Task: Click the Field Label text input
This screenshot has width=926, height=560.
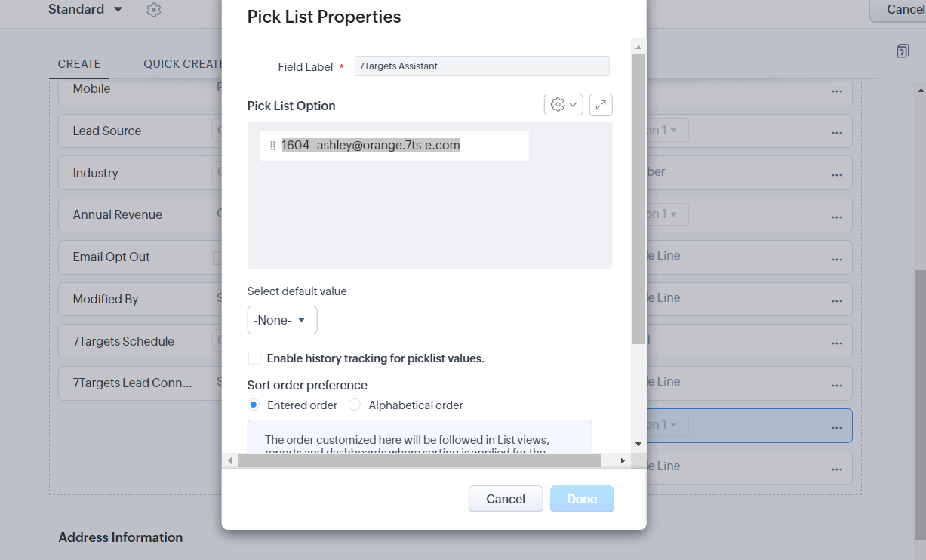Action: 481,66
